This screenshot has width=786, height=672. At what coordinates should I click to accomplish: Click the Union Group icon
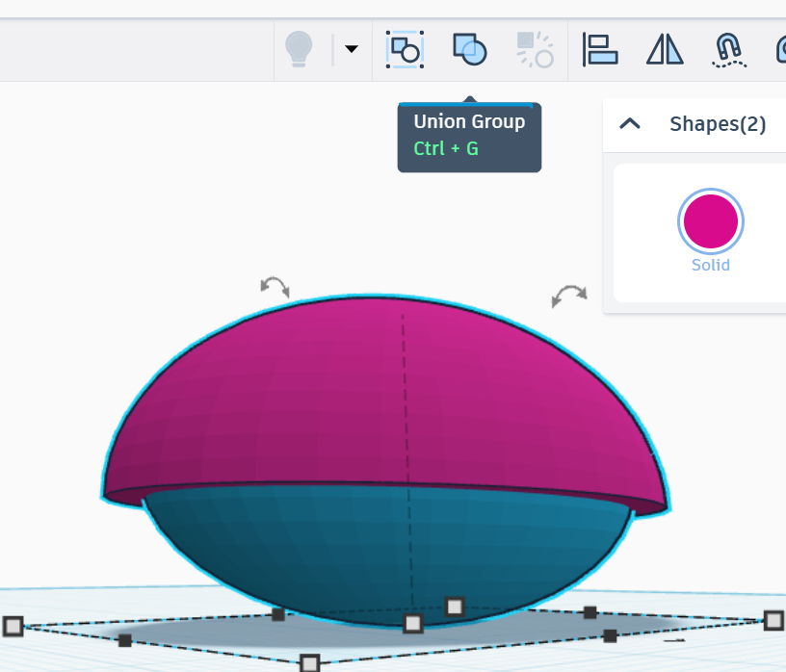click(470, 49)
